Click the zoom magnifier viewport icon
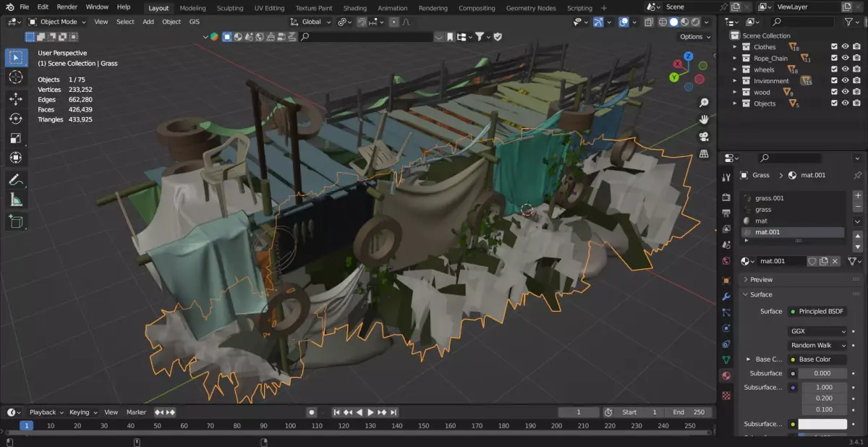Image resolution: width=868 pixels, height=447 pixels. pos(703,103)
